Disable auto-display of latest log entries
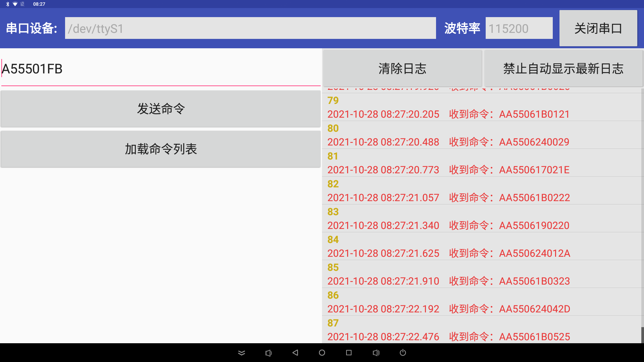 click(x=563, y=68)
